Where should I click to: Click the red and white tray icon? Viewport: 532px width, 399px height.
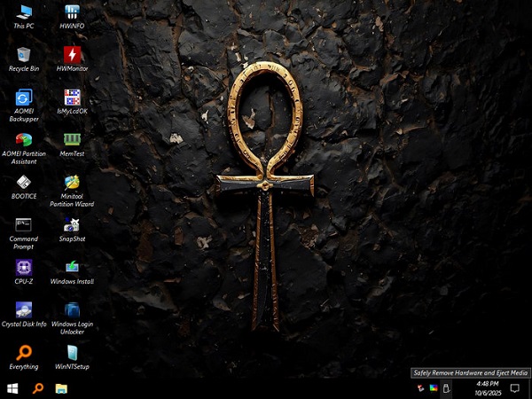421,388
